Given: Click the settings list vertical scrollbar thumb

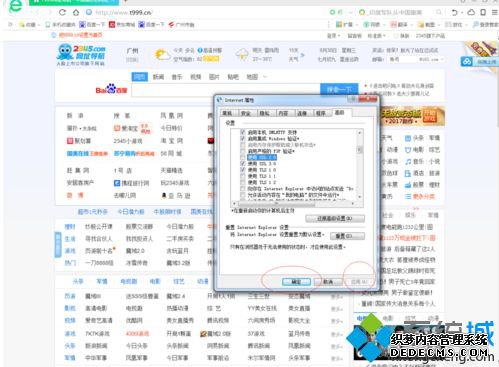Looking at the screenshot, I should click(359, 150).
